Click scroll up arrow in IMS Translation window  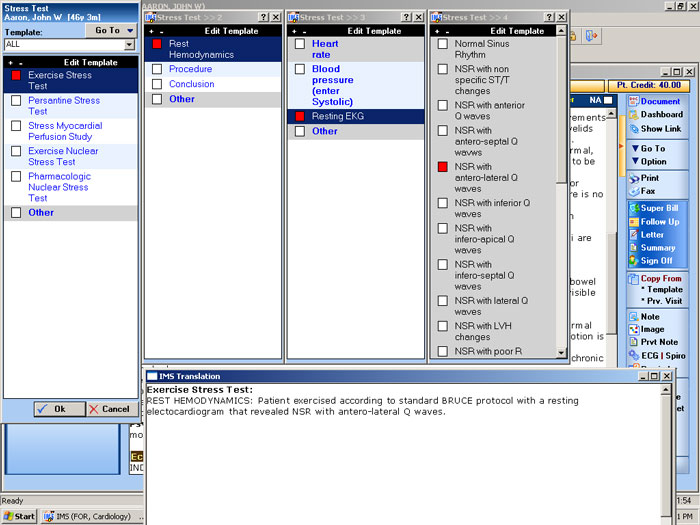click(x=666, y=390)
